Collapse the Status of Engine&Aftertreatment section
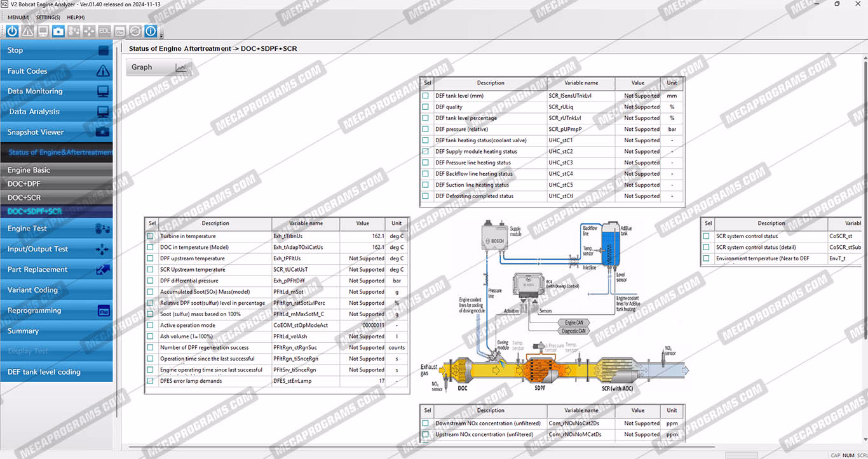 [x=57, y=152]
